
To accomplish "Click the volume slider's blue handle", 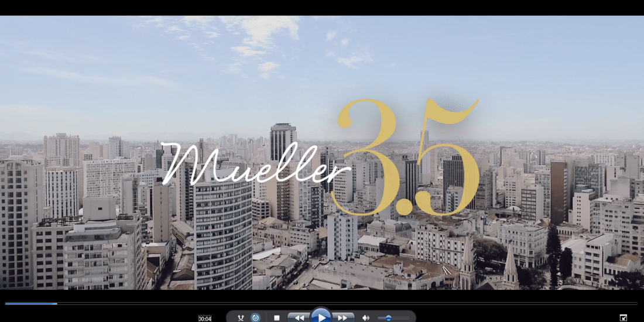I will coord(389,318).
